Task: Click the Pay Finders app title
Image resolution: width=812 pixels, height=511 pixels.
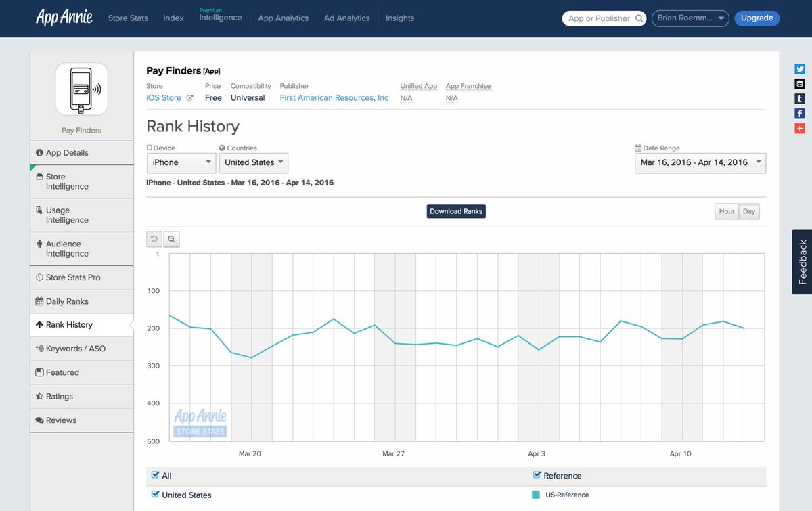Action: (174, 70)
